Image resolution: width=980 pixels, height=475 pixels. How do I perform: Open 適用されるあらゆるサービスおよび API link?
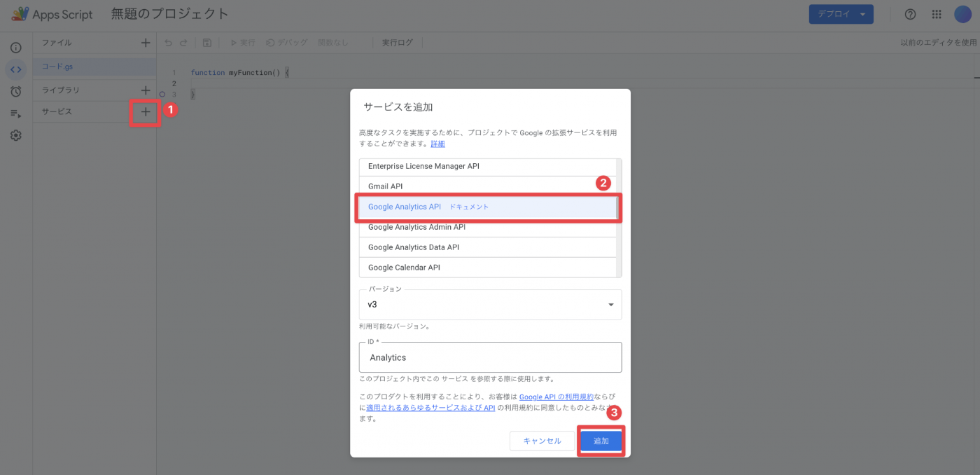click(430, 408)
